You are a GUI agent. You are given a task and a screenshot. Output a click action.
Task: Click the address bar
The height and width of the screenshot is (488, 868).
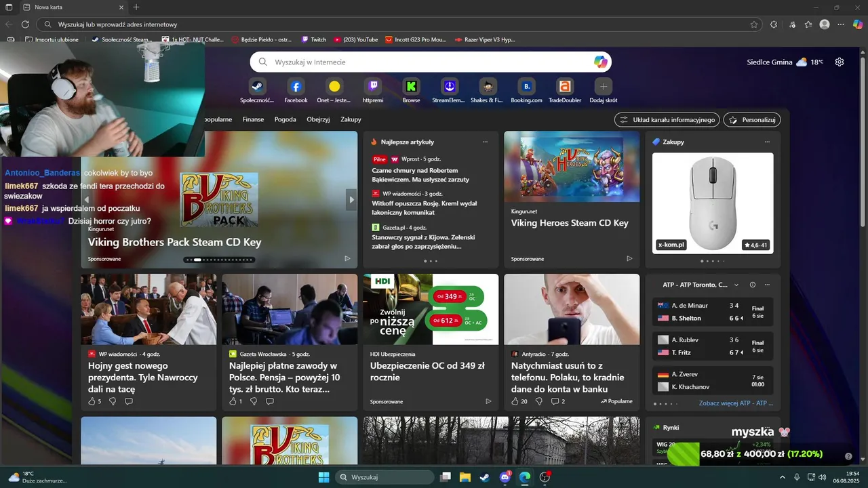[399, 24]
